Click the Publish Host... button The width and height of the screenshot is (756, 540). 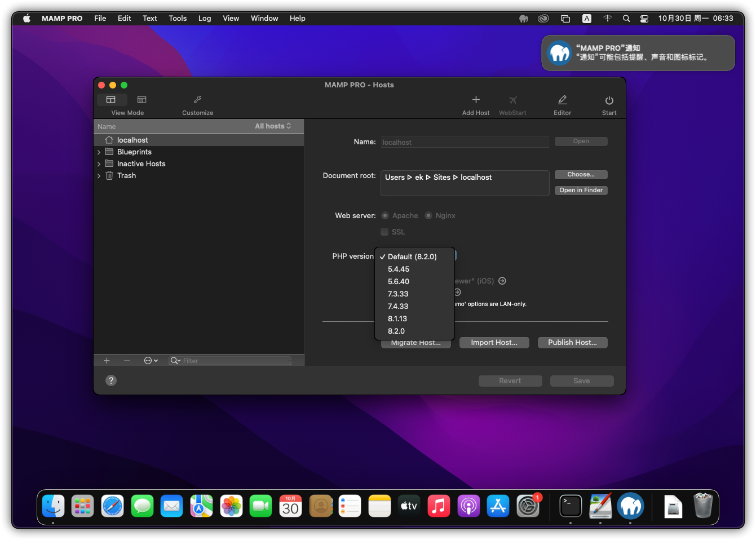tap(572, 343)
